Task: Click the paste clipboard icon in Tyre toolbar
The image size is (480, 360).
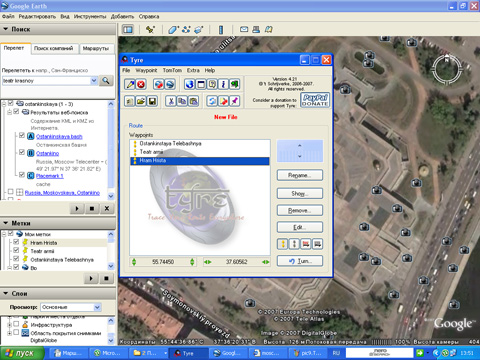Action: click(x=194, y=101)
